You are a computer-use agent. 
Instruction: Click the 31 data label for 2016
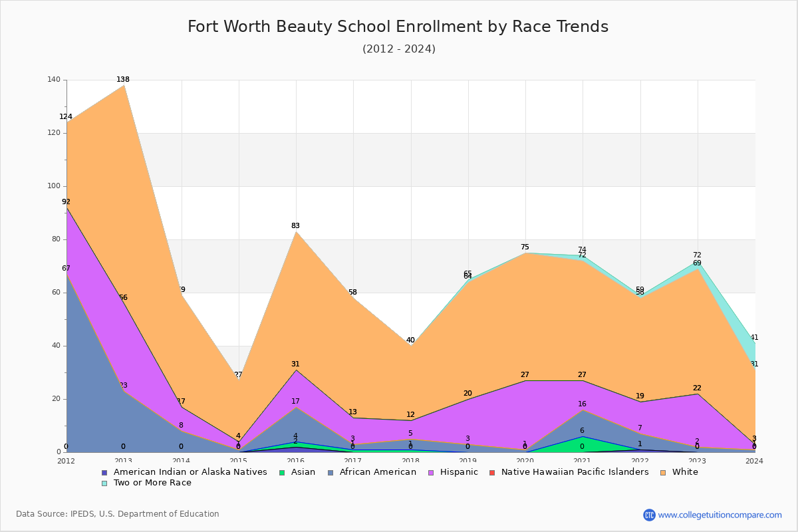pos(295,364)
